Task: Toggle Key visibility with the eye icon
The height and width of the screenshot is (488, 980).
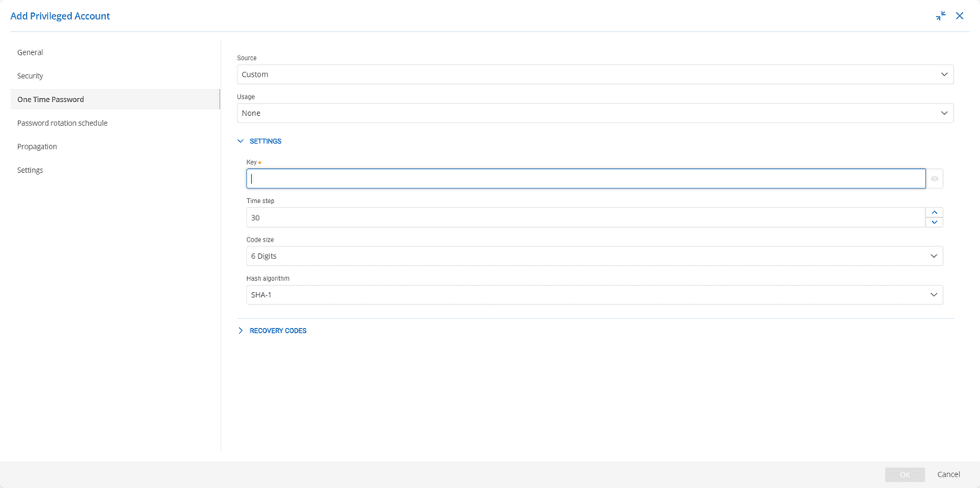Action: [x=934, y=179]
